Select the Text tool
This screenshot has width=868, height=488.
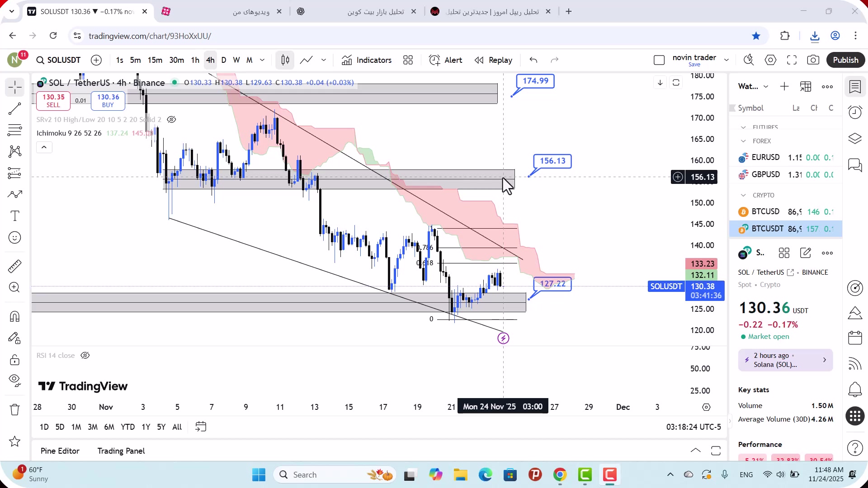[15, 216]
